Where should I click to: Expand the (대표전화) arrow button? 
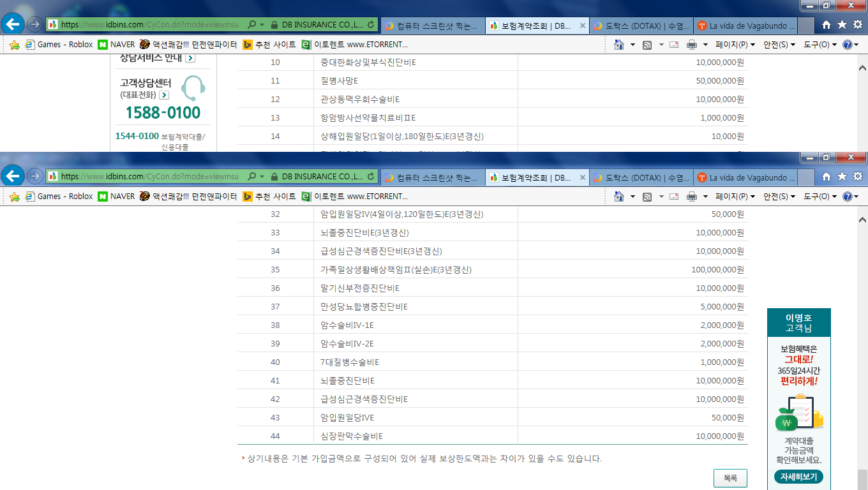click(x=164, y=95)
